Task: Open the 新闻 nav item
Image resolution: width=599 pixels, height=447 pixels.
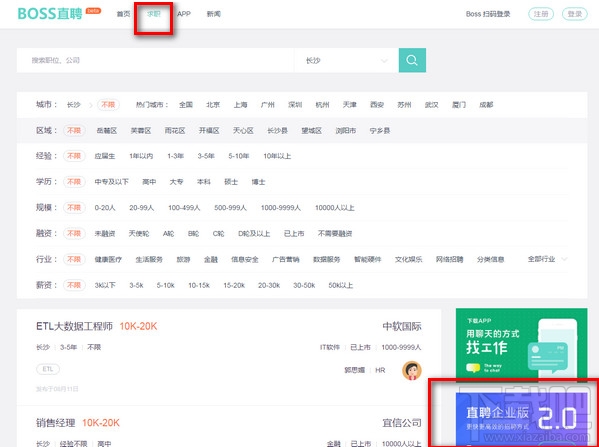Action: click(214, 14)
